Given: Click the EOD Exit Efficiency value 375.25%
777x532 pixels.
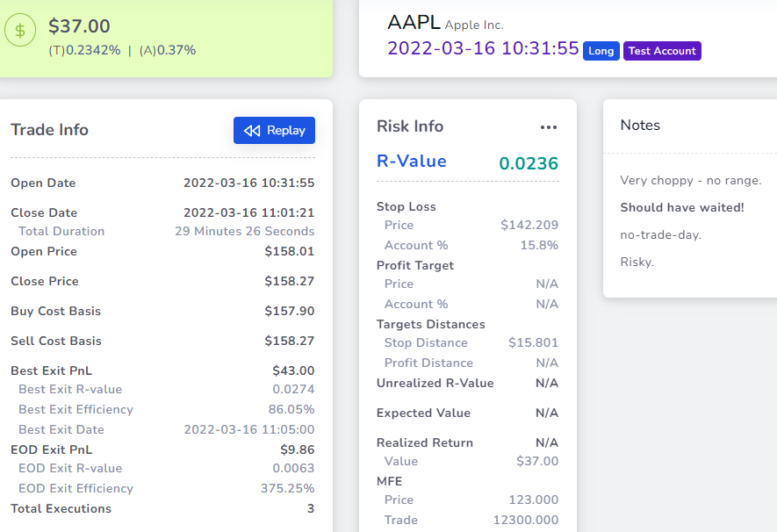Looking at the screenshot, I should coord(287,488).
